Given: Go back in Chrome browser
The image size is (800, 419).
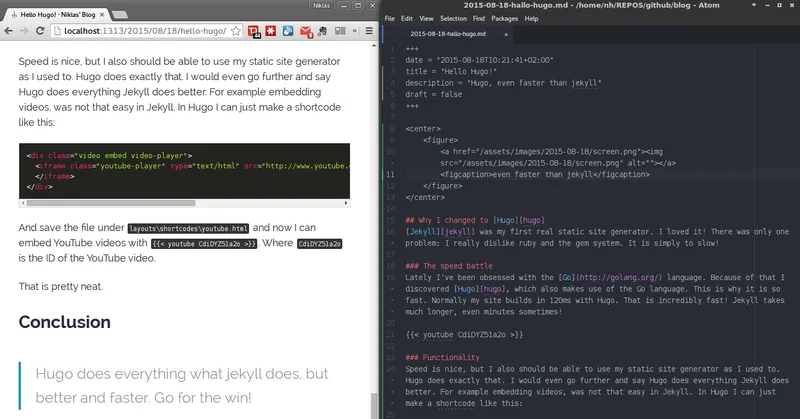Looking at the screenshot, I should (8, 31).
